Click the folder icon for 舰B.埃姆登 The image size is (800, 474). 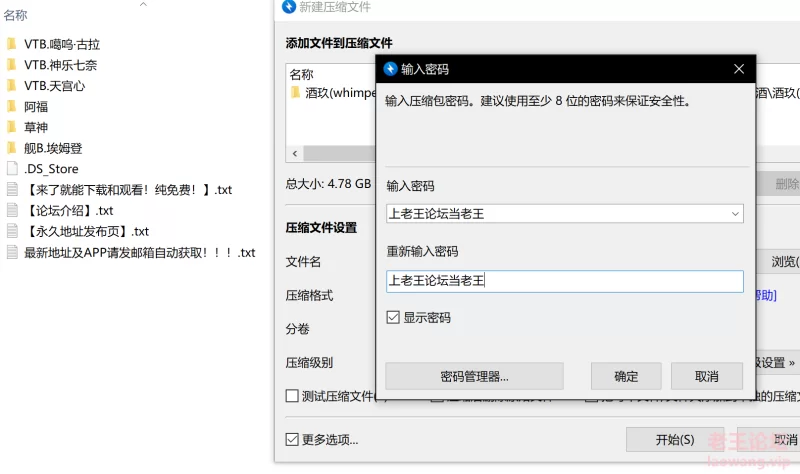(x=12, y=148)
